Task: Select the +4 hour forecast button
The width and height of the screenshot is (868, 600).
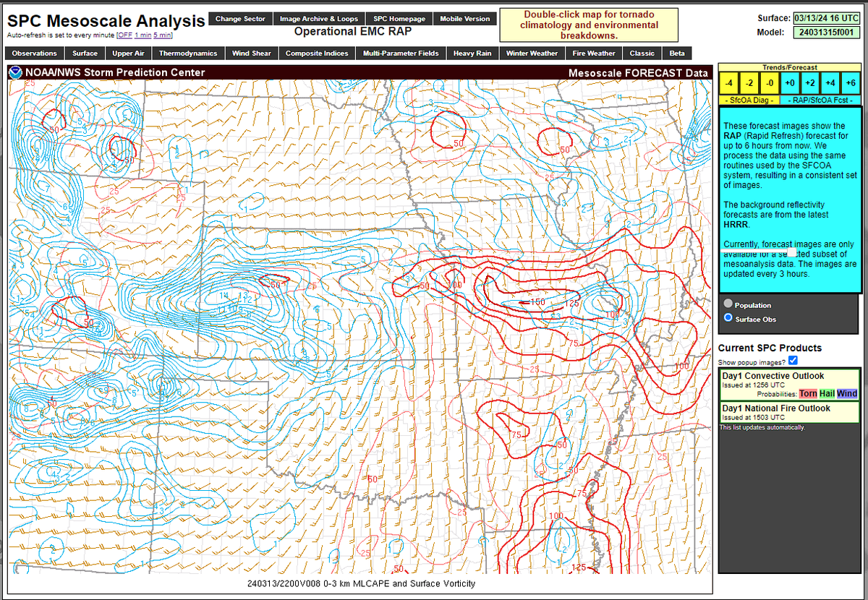Action: [830, 83]
